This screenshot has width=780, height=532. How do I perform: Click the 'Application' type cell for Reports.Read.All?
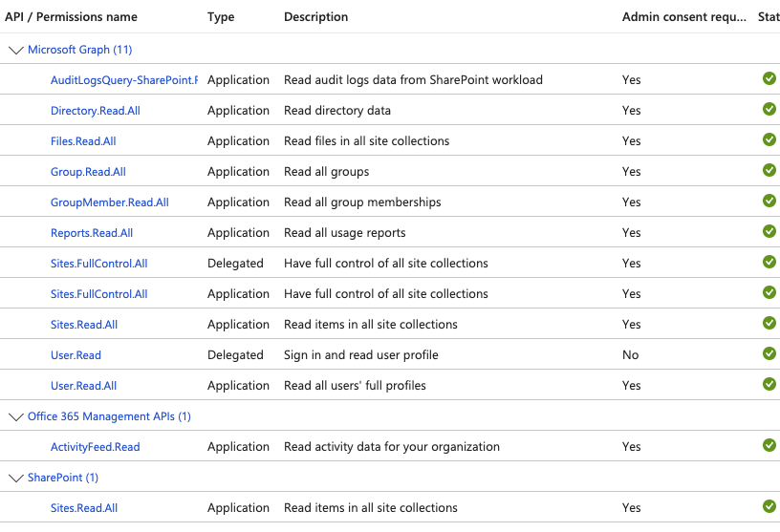point(238,233)
